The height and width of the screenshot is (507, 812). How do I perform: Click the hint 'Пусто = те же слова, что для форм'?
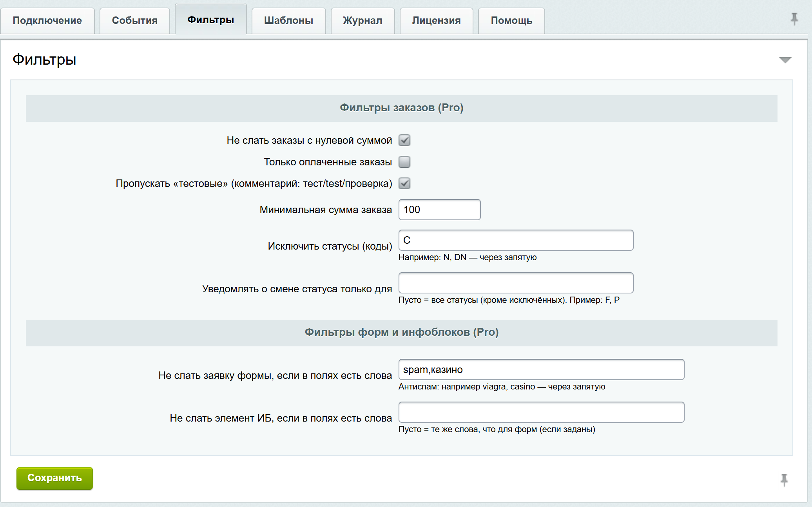point(497,429)
